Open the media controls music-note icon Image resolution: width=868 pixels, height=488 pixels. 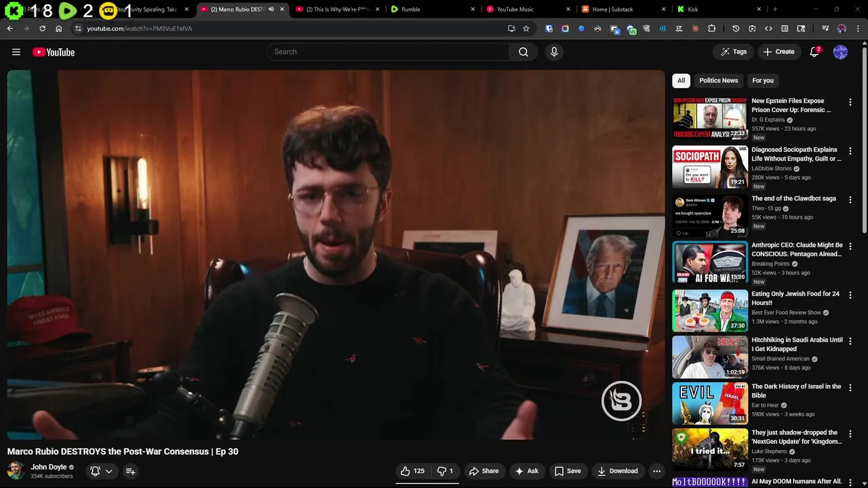825,28
